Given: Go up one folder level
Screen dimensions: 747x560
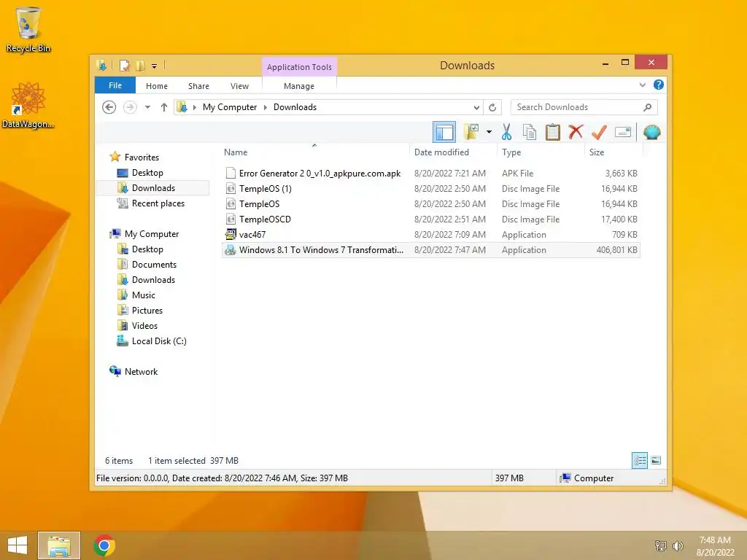Looking at the screenshot, I should [164, 107].
